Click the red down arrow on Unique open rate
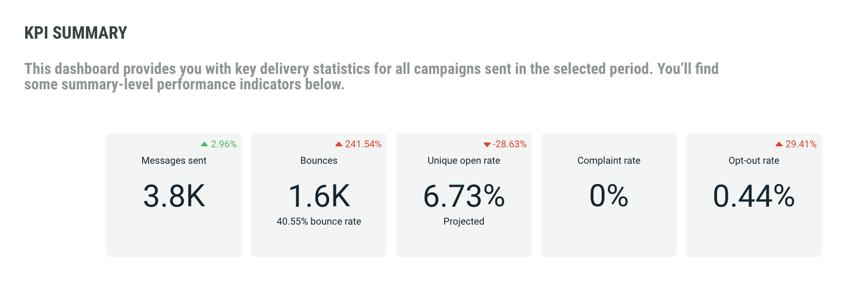The image size is (868, 284). 487,145
